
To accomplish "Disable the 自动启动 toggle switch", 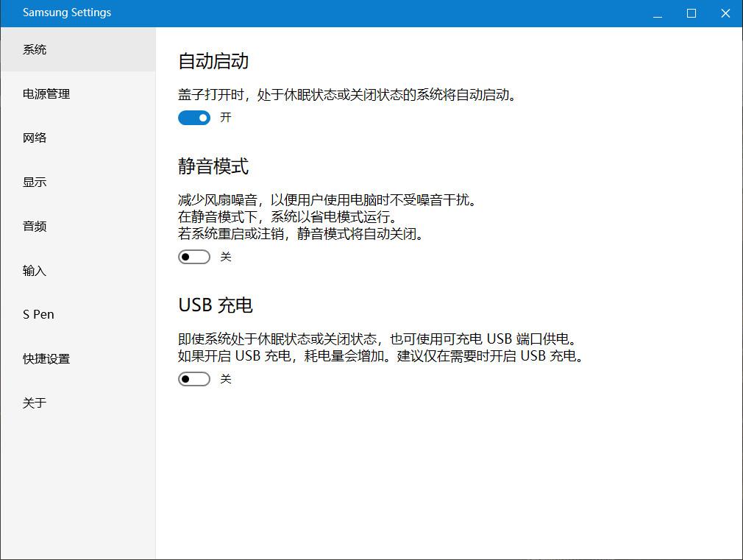I will coord(193,117).
